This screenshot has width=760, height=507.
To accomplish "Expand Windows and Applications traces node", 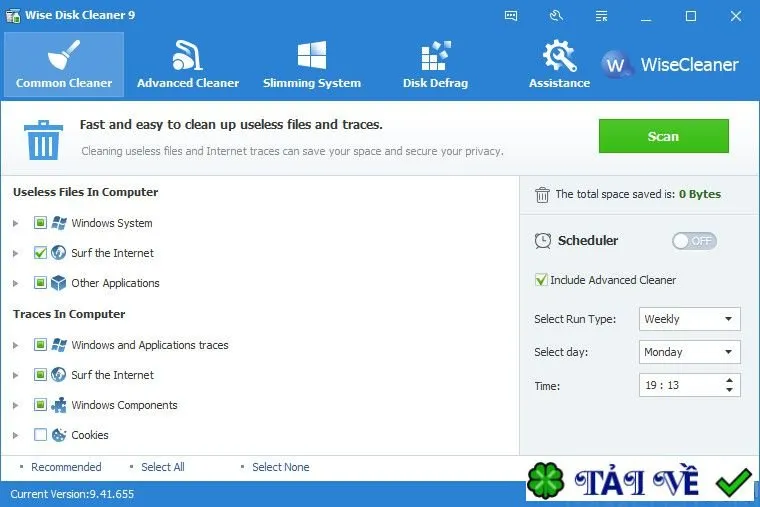I will pos(16,346).
